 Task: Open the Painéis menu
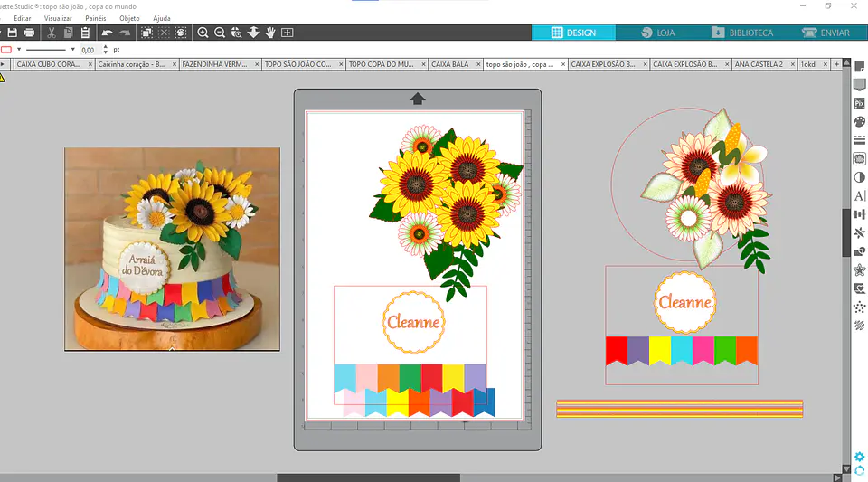pos(96,18)
